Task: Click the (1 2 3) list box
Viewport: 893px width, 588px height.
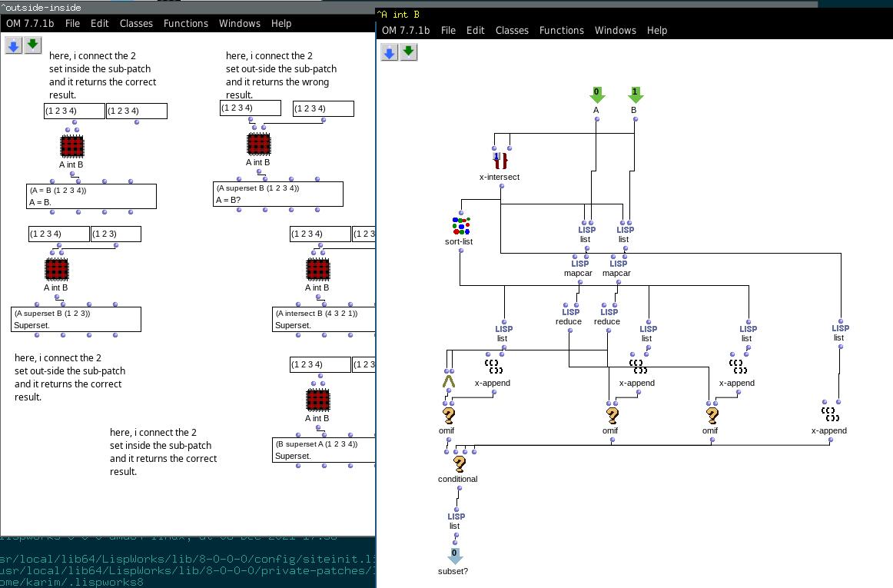Action: pos(116,234)
